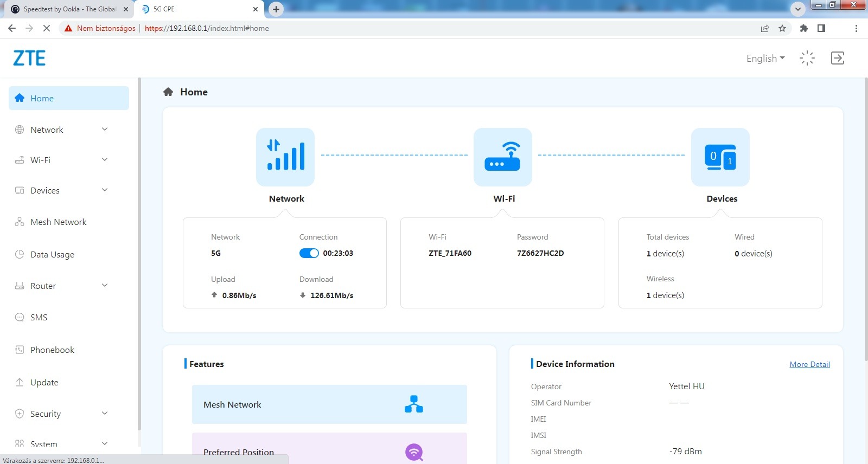Click the Mesh Network feature card

(329, 404)
